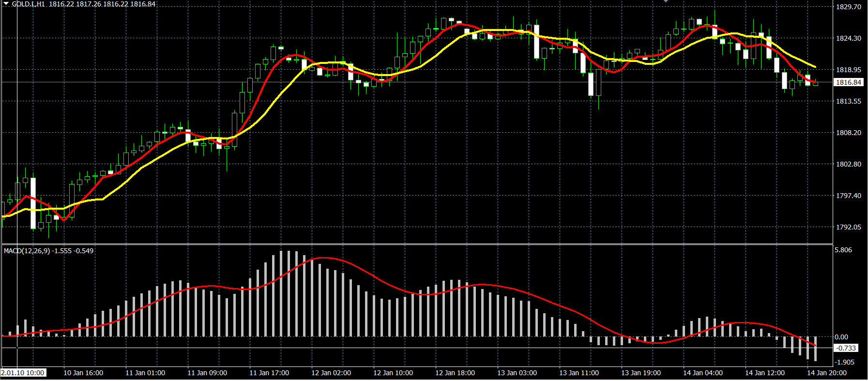Screen dimensions: 868x381
Task: Click the grey chart shift triangle marker
Action: 666,1
